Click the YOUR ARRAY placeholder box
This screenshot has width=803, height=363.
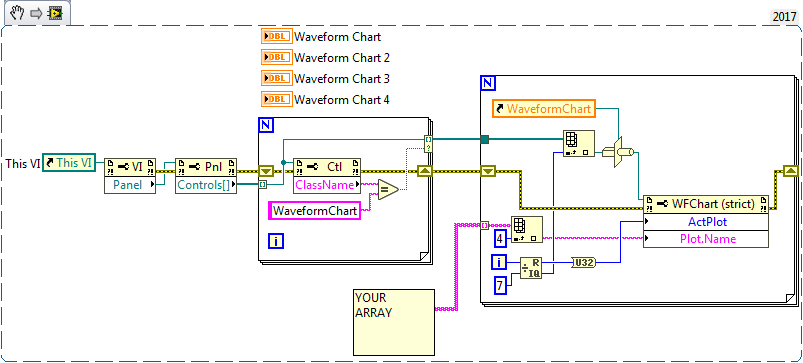(x=394, y=322)
